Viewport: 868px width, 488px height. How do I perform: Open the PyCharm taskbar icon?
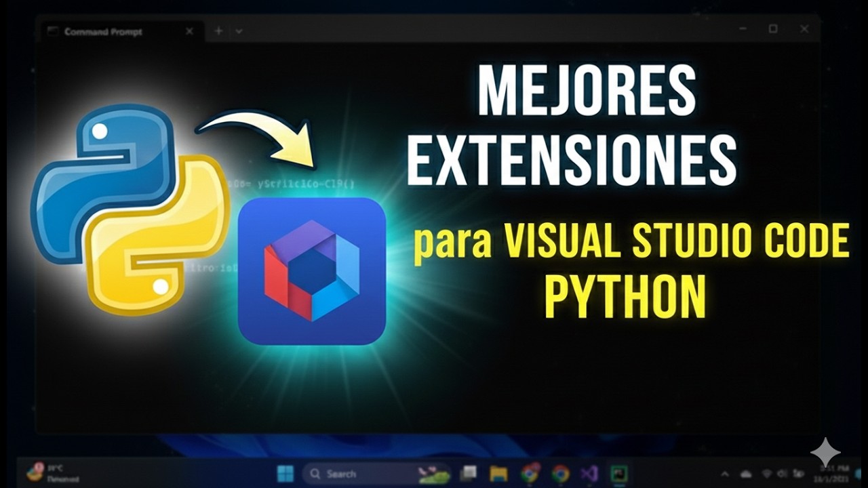618,473
